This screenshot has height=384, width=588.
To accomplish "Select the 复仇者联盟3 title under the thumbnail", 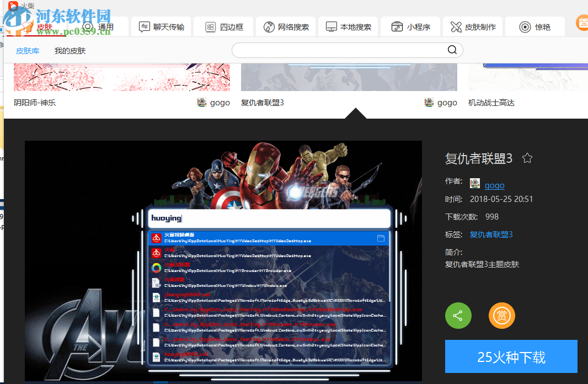I will 263,103.
